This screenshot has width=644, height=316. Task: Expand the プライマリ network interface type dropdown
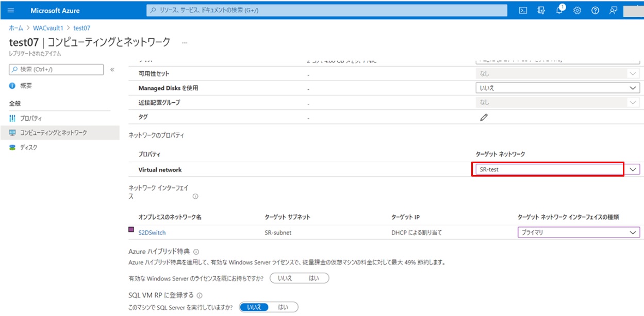(578, 232)
